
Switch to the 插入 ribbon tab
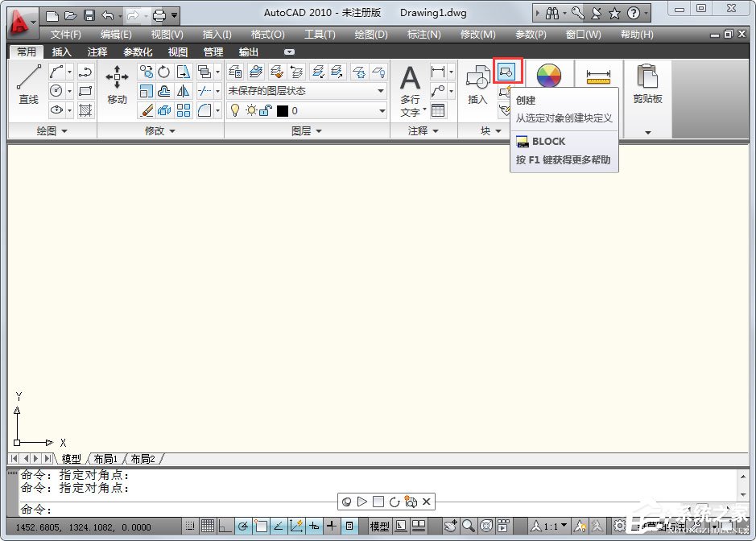60,51
